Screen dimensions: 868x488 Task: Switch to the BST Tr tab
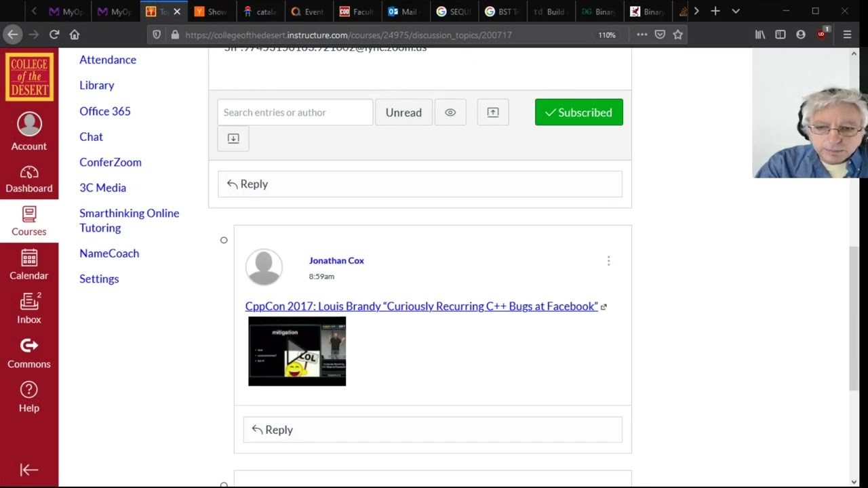(501, 12)
